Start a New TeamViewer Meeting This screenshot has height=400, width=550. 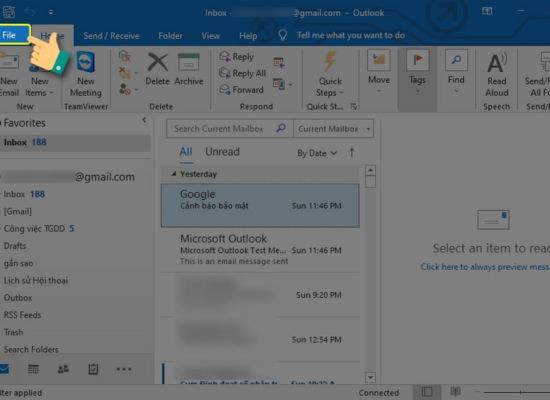pyautogui.click(x=86, y=74)
